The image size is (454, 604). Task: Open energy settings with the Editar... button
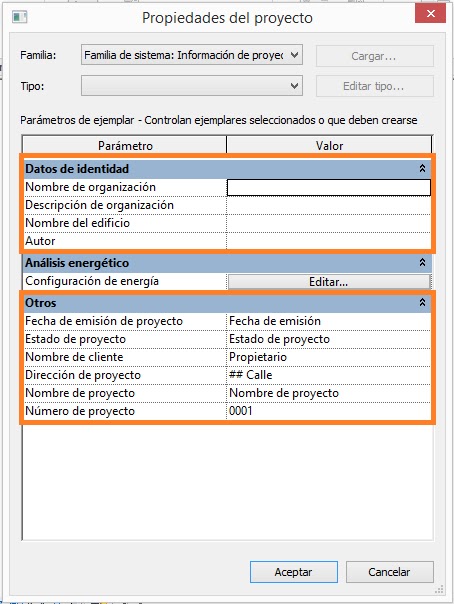click(329, 282)
